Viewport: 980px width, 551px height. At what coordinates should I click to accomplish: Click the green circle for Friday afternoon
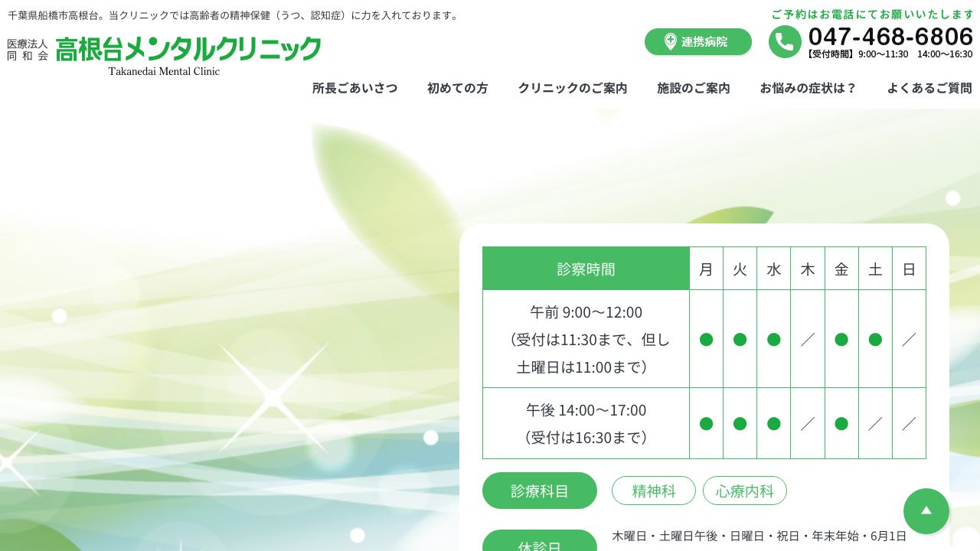[841, 423]
